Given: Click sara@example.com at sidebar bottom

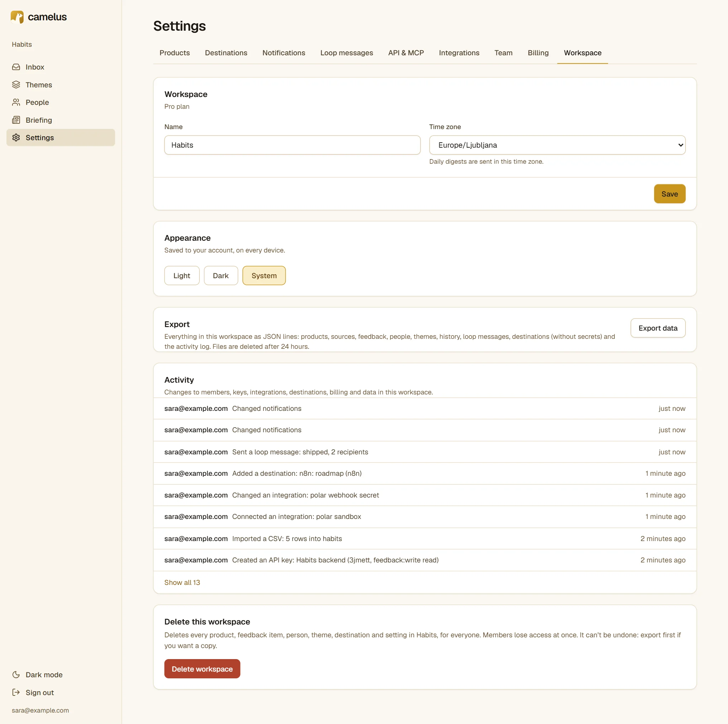Looking at the screenshot, I should point(40,710).
